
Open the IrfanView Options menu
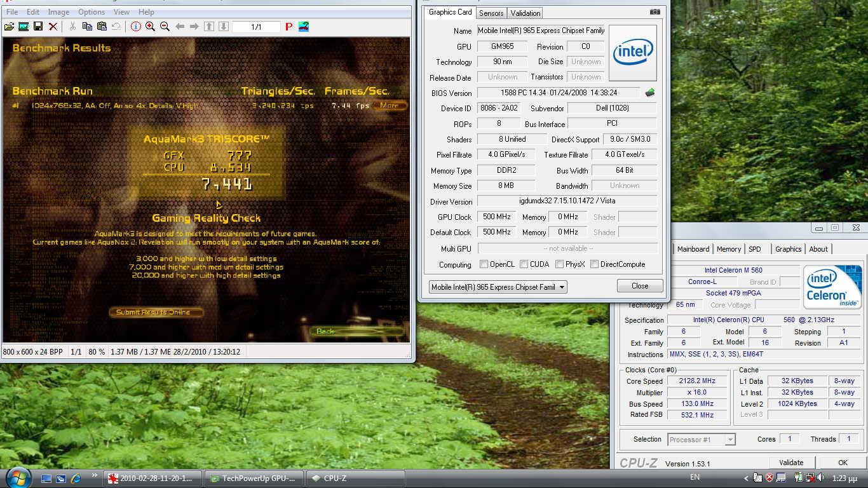coord(92,12)
